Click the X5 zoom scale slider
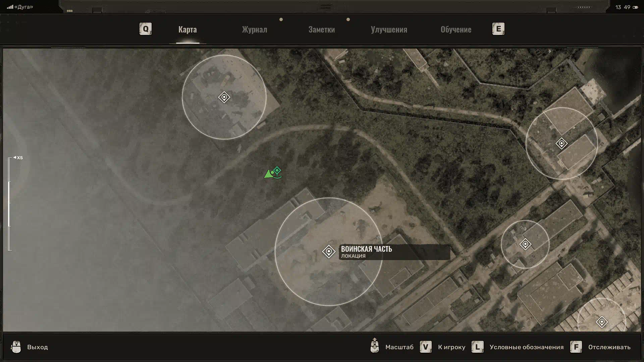 click(x=9, y=204)
